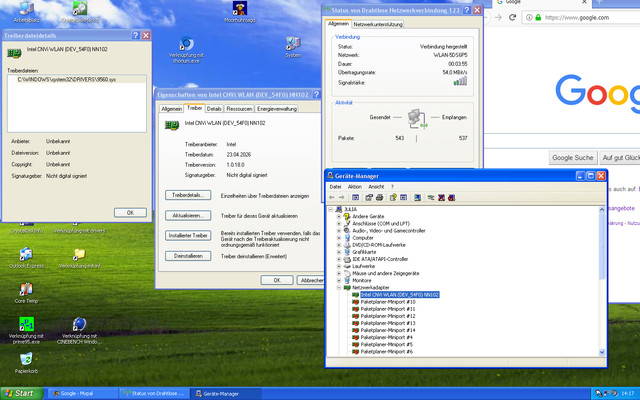
Task: Reload the page in the Mypal browser
Action: tap(512, 17)
